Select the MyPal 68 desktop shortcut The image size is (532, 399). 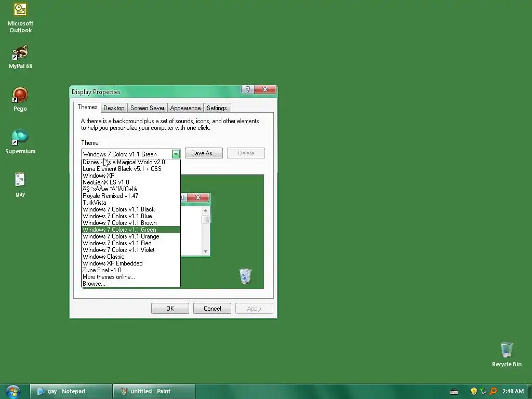coord(20,57)
